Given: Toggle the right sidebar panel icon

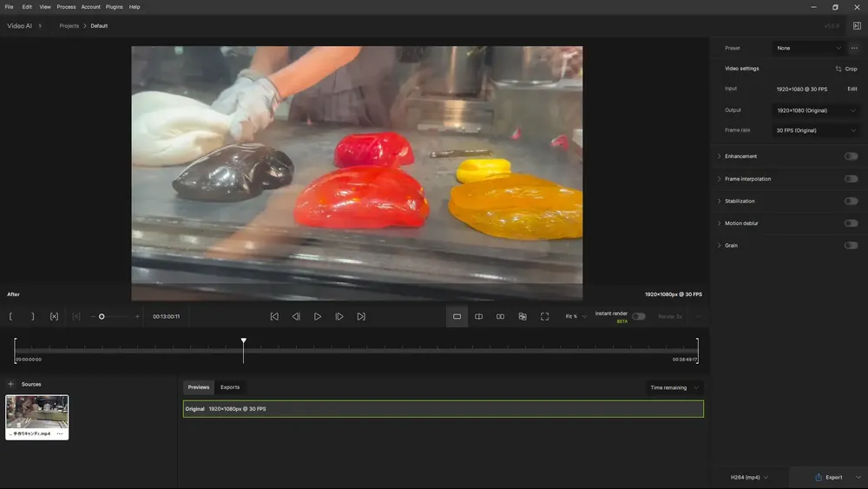Looking at the screenshot, I should coord(857,26).
